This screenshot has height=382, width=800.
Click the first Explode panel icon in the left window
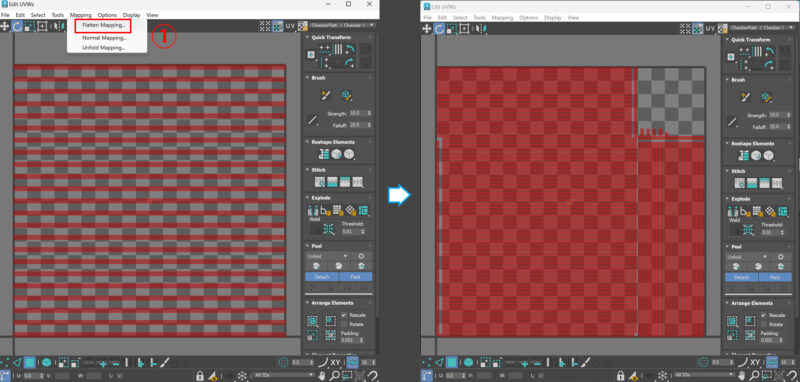(311, 210)
